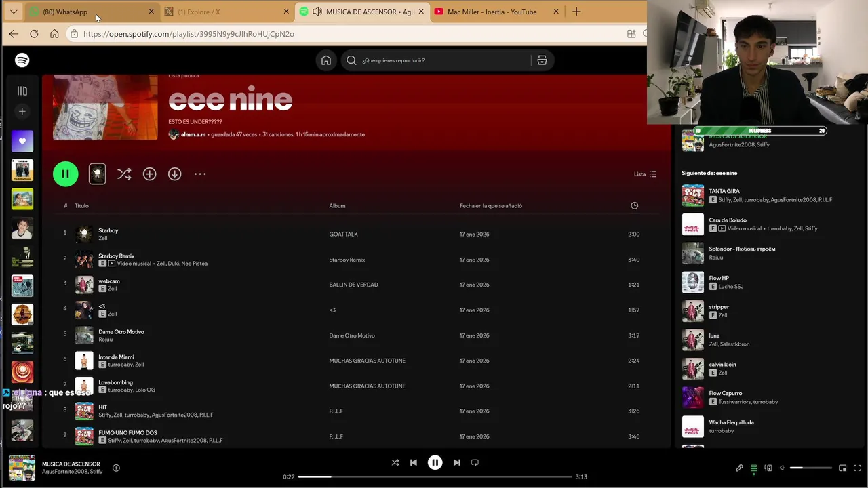Select Dame Otro Motivo track title

pos(121,332)
